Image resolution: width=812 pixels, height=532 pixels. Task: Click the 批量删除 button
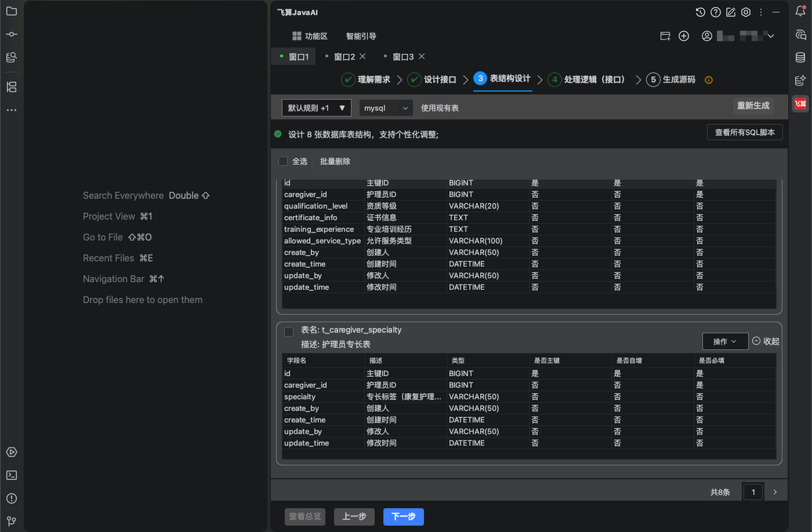tap(335, 161)
